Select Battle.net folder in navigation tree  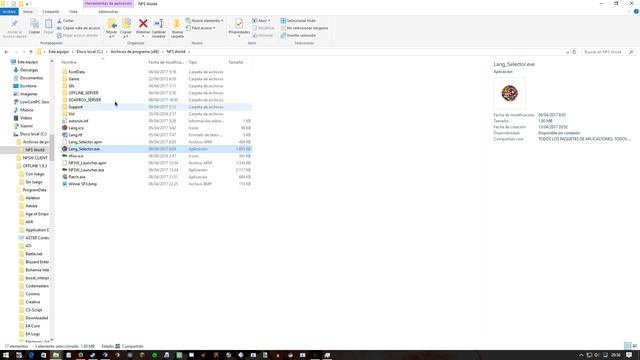point(33,254)
